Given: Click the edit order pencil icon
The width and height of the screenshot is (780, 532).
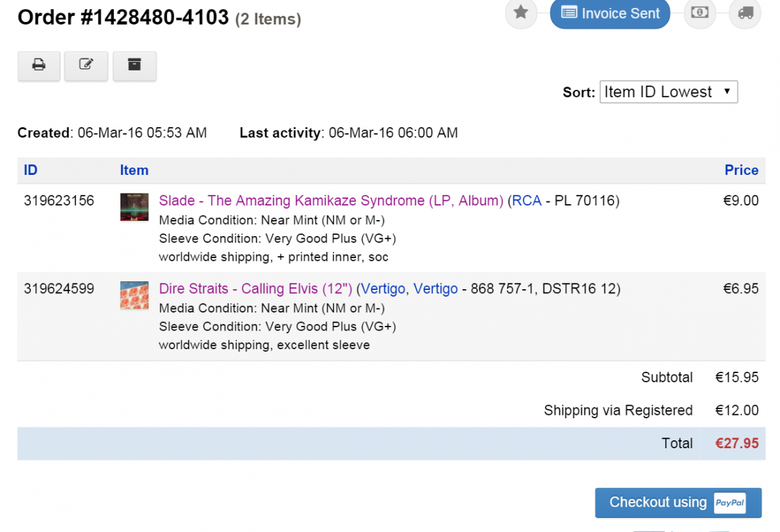Looking at the screenshot, I should (86, 65).
